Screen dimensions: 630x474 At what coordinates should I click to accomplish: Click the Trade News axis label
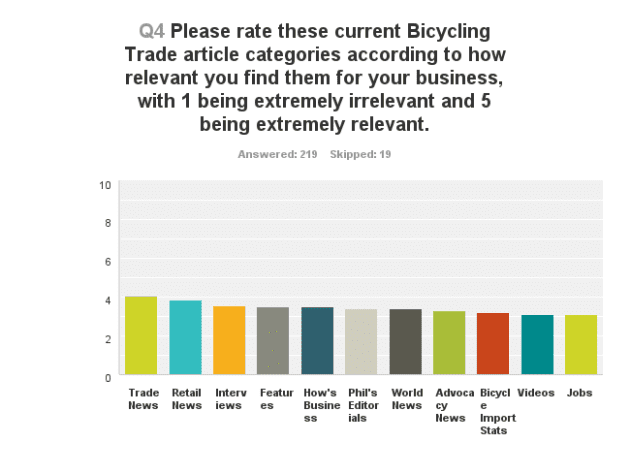(143, 399)
